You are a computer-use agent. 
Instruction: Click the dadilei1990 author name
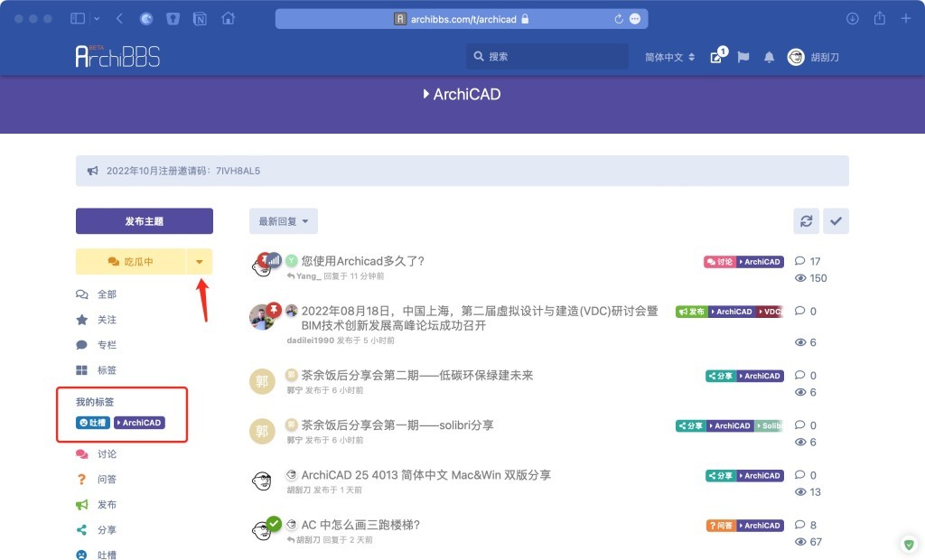(x=311, y=341)
